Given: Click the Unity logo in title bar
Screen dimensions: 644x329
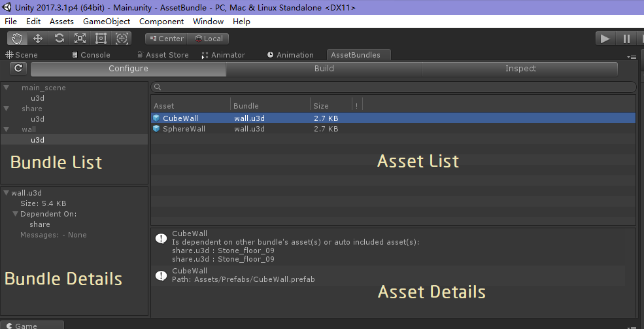Looking at the screenshot, I should (x=7, y=7).
